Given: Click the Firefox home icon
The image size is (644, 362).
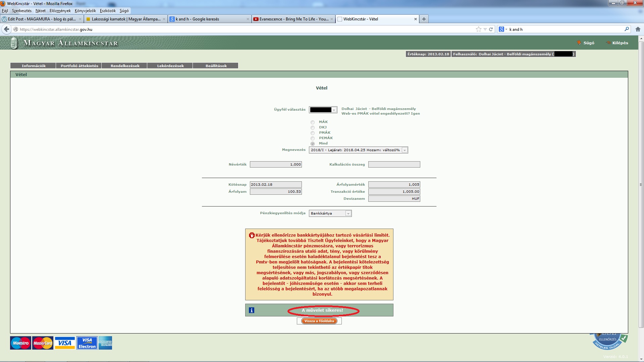Looking at the screenshot, I should point(638,29).
